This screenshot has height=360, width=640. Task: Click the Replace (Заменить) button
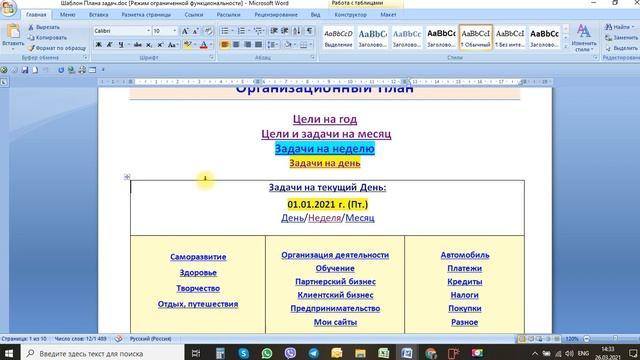pos(621,38)
